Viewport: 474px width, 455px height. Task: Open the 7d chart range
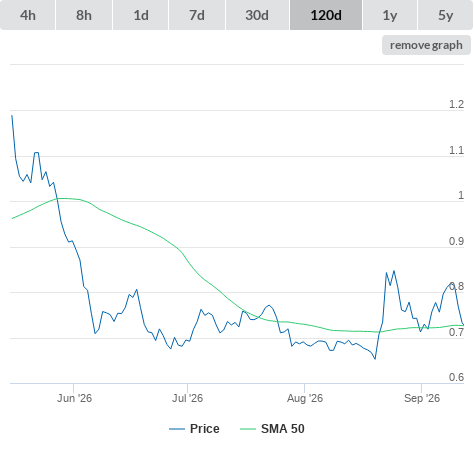coord(197,15)
